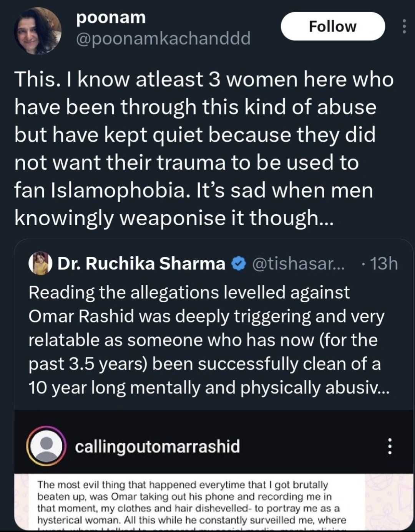Open screenshot image reading "The most evil thing"
Screen dimensions: 415x532
pos(192,502)
